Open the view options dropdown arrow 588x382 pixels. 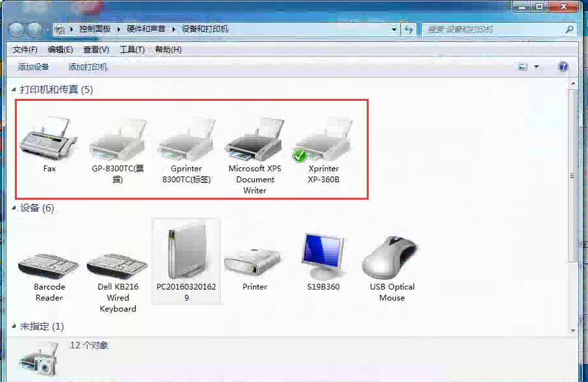536,67
